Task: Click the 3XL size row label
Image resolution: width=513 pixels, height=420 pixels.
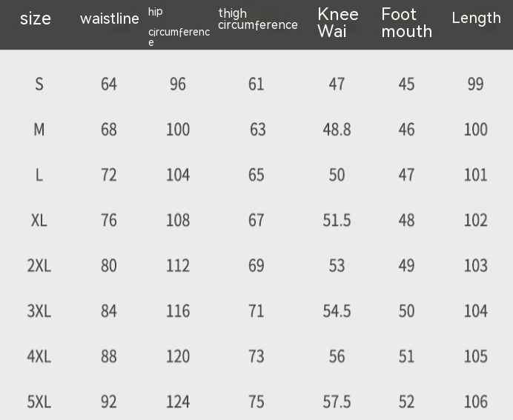Action: pos(39,311)
